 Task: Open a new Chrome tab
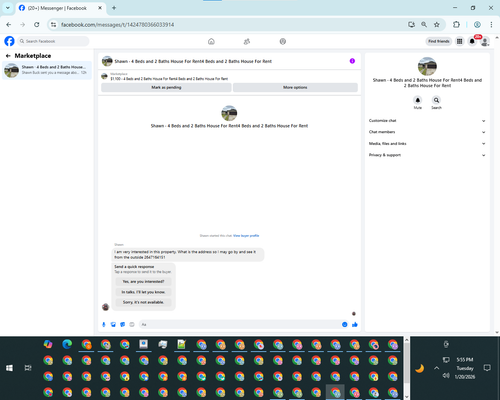[114, 8]
